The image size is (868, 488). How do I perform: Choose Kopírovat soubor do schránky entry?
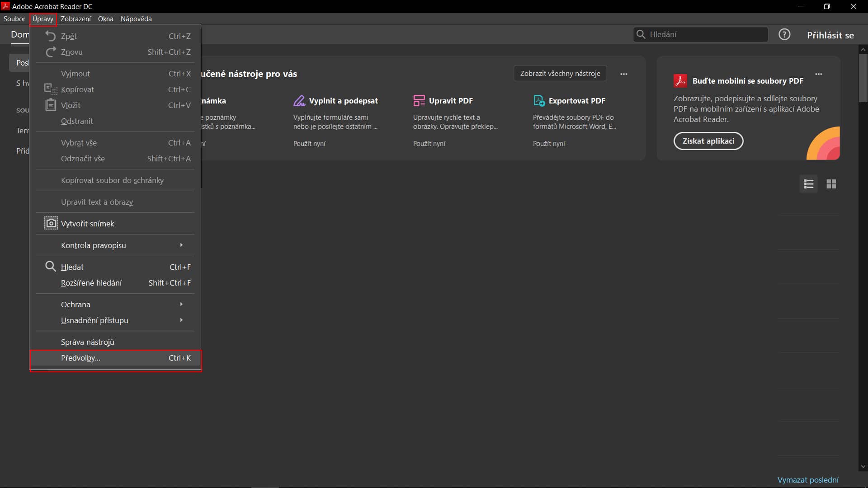coord(115,180)
